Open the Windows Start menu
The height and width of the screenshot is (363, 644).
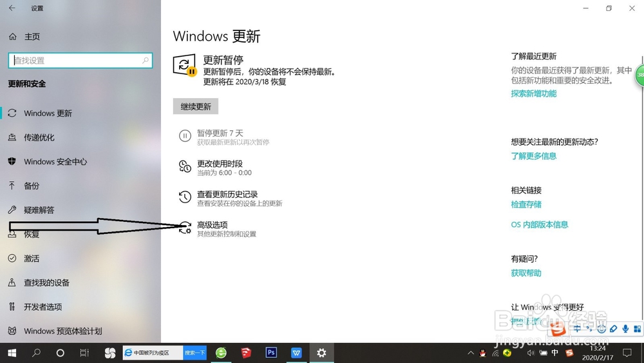12,353
